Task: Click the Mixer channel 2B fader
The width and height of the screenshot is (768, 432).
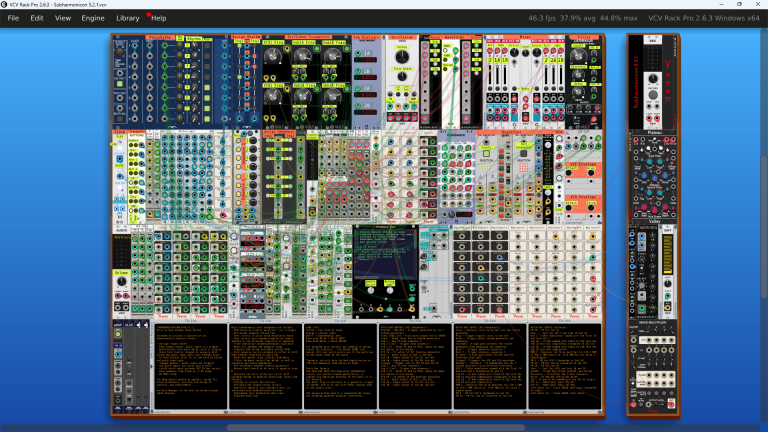Action: coord(561,75)
